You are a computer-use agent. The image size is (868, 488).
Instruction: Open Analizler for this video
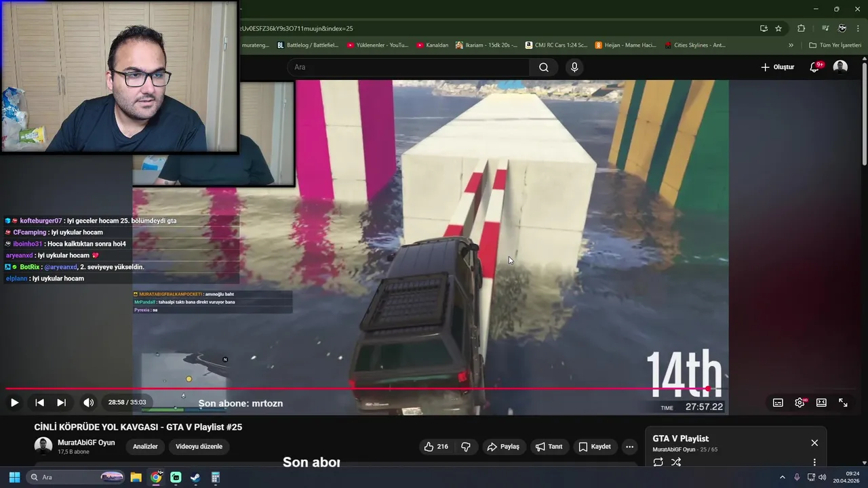pyautogui.click(x=145, y=447)
